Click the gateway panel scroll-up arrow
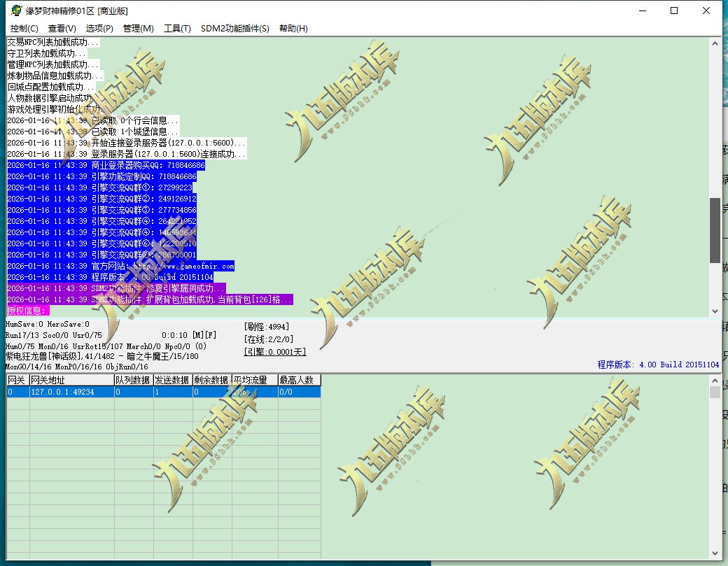The width and height of the screenshot is (728, 566). (x=715, y=381)
